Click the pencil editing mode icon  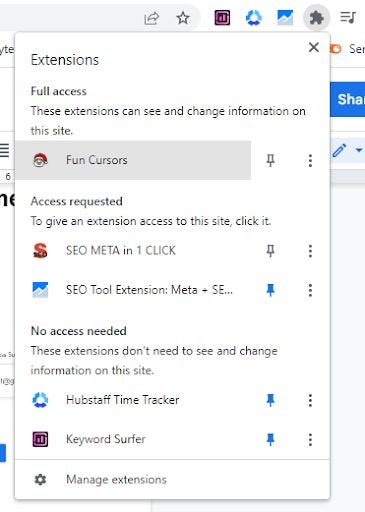click(x=339, y=150)
